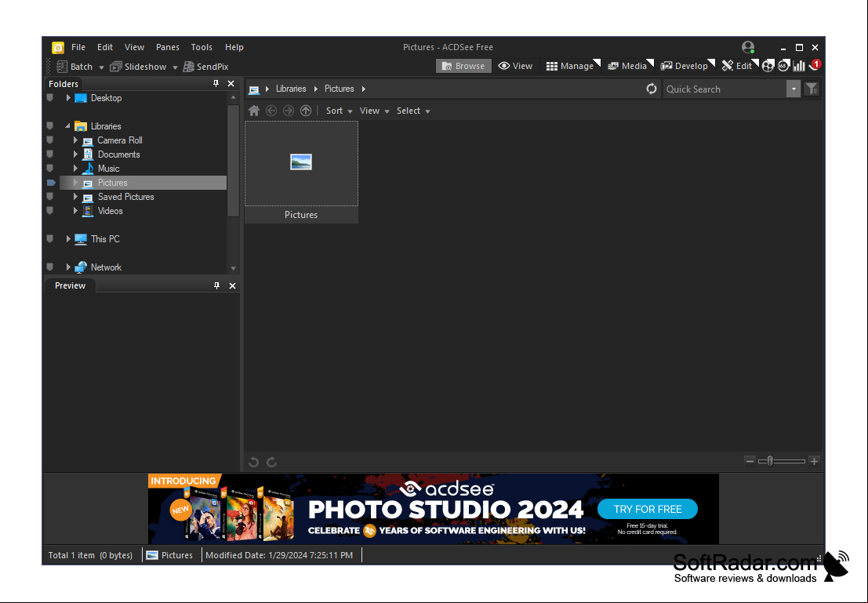Select the Preview pane tab
The width and height of the screenshot is (868, 603).
coord(71,285)
